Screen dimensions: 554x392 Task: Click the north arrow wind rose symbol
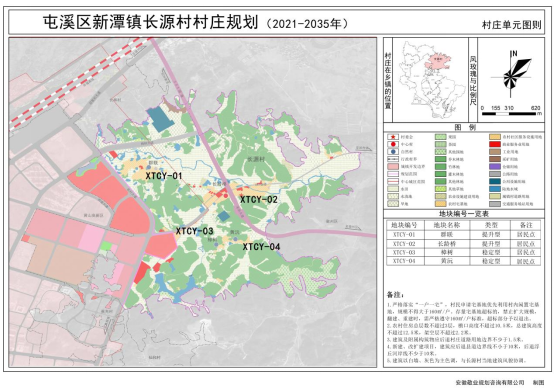512,74
